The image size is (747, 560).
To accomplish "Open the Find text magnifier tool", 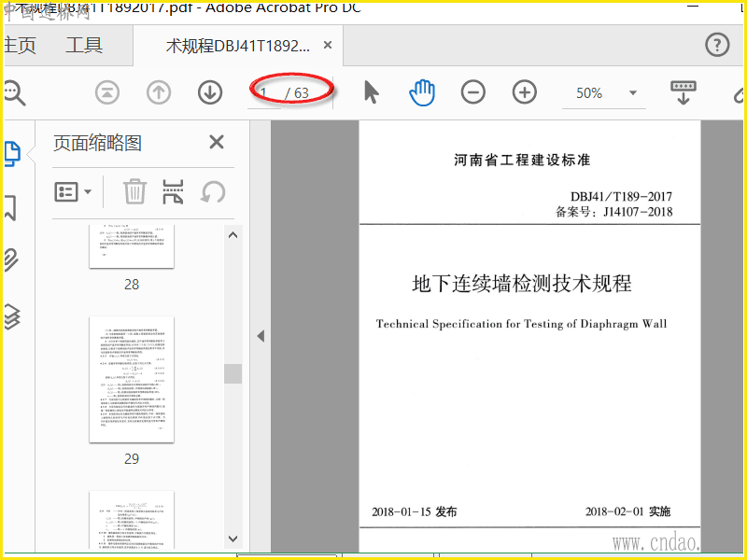I will point(14,92).
